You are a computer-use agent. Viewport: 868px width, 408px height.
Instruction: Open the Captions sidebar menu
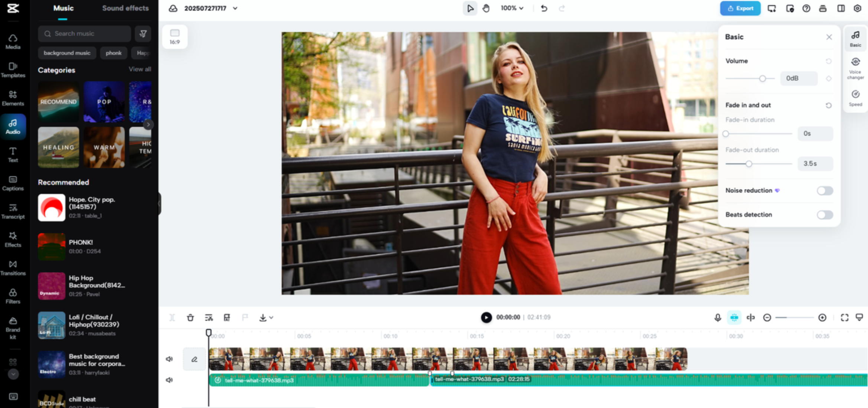coord(13,183)
